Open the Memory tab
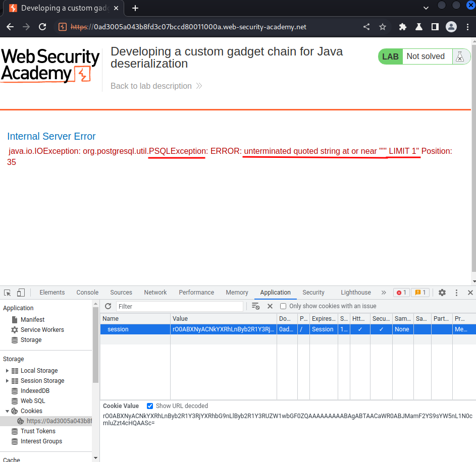Viewport: 476px width, 462px height. click(x=237, y=293)
